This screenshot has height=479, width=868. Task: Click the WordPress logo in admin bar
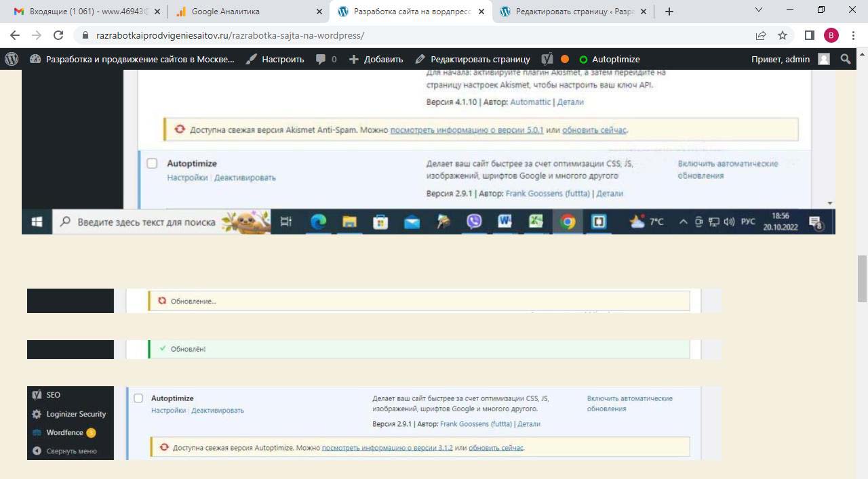(x=12, y=59)
